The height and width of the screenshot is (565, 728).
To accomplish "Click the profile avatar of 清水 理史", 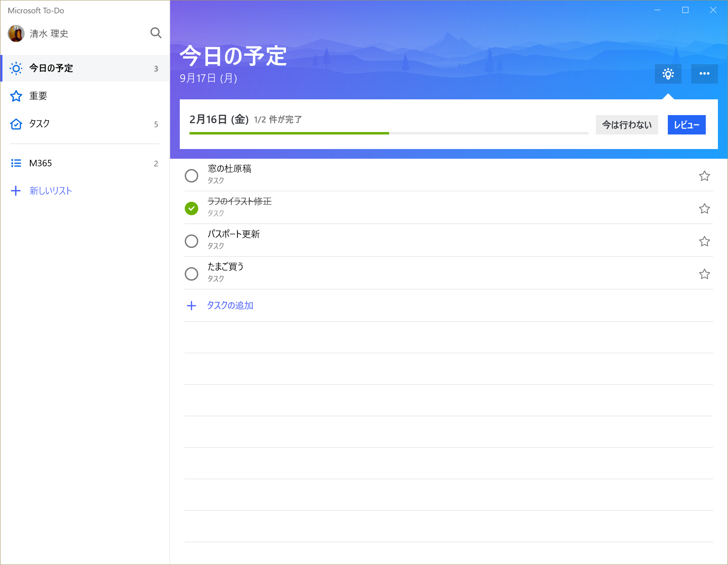I will [x=17, y=34].
